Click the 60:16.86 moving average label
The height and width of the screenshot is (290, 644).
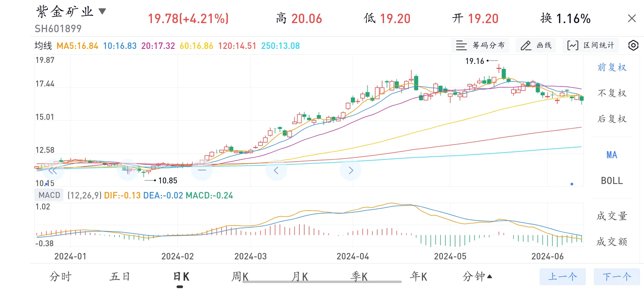196,46
